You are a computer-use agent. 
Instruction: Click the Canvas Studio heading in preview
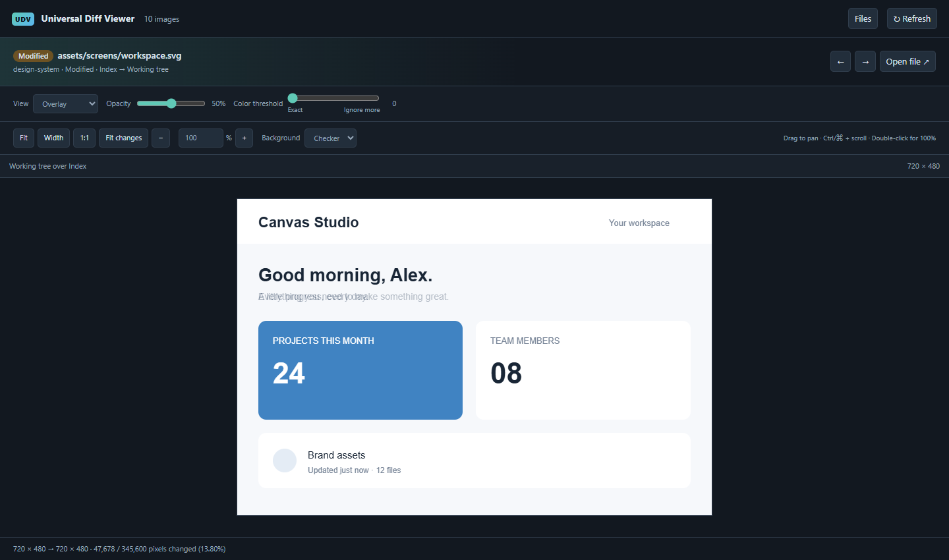pyautogui.click(x=308, y=222)
